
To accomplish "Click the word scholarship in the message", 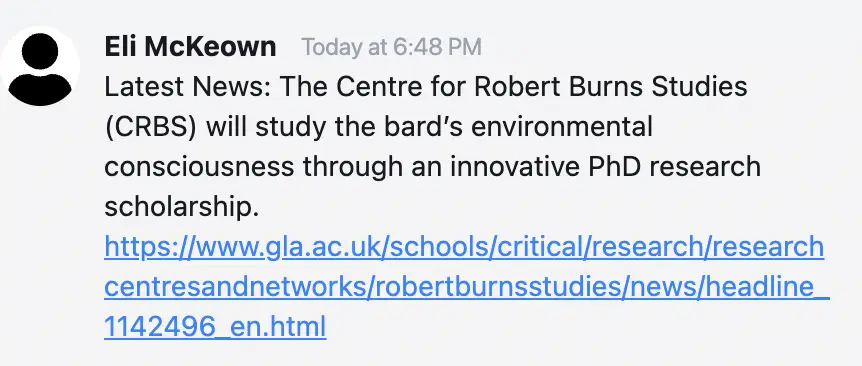I will coord(181,208).
